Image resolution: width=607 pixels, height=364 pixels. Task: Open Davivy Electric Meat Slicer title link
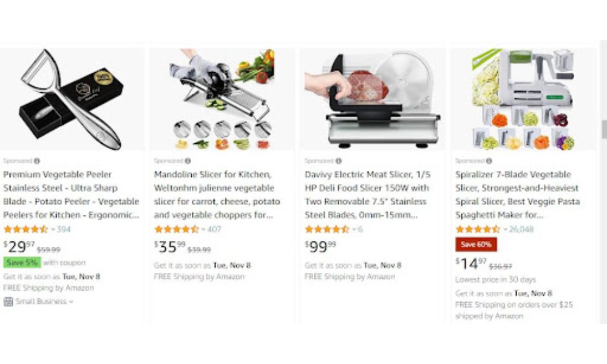tap(367, 195)
